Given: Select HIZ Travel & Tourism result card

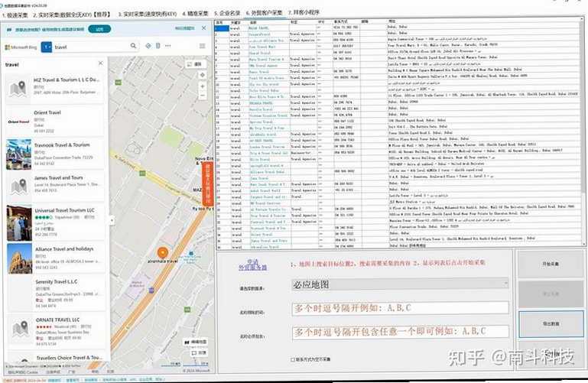Looking at the screenshot, I should [55, 89].
